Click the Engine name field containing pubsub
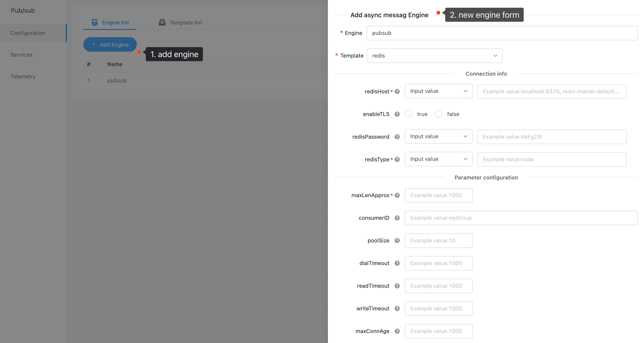The height and width of the screenshot is (343, 644). [x=502, y=33]
